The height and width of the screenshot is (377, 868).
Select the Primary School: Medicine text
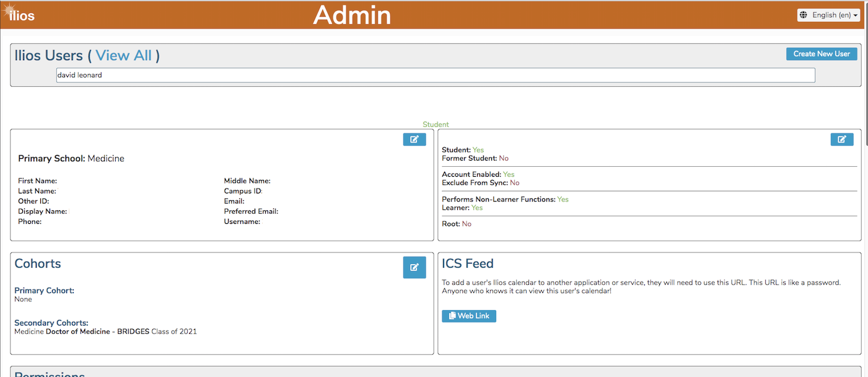tap(71, 159)
